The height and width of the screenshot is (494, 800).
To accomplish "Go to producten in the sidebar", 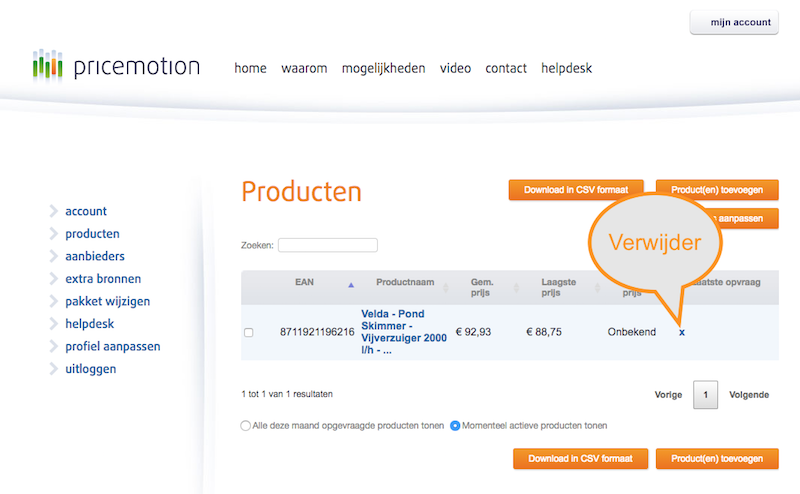I will pos(92,234).
